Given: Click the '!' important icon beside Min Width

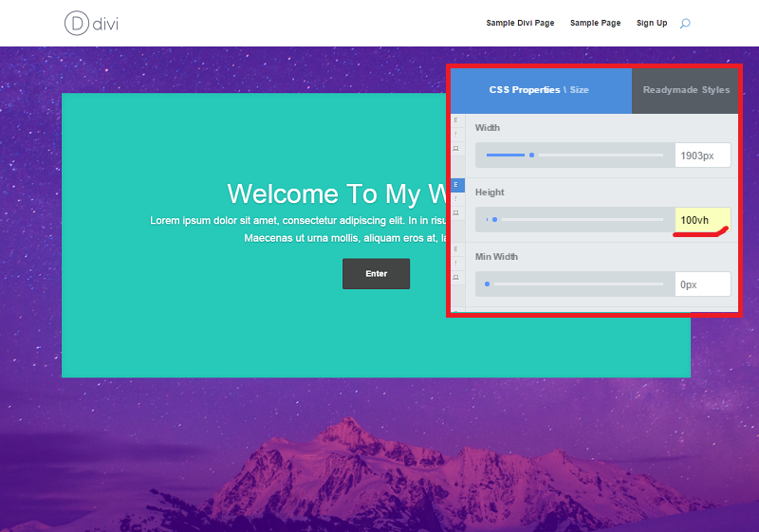Looking at the screenshot, I should coord(456,264).
